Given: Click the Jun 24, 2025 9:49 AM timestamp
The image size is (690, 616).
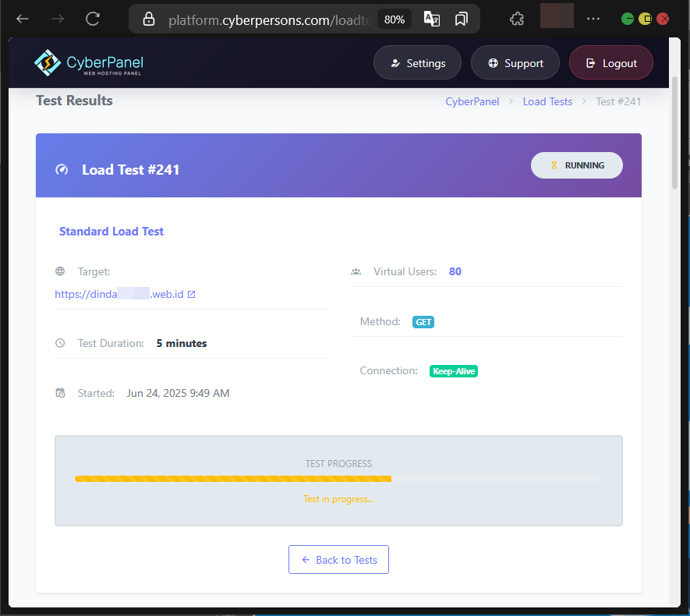Looking at the screenshot, I should (x=179, y=393).
